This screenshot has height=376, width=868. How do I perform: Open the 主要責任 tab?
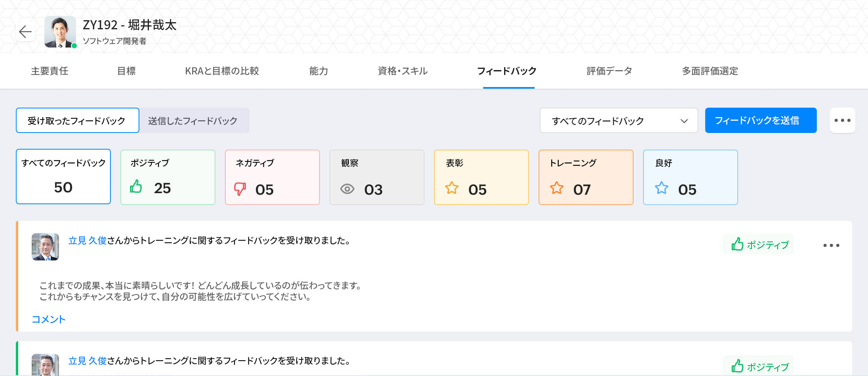click(x=49, y=71)
